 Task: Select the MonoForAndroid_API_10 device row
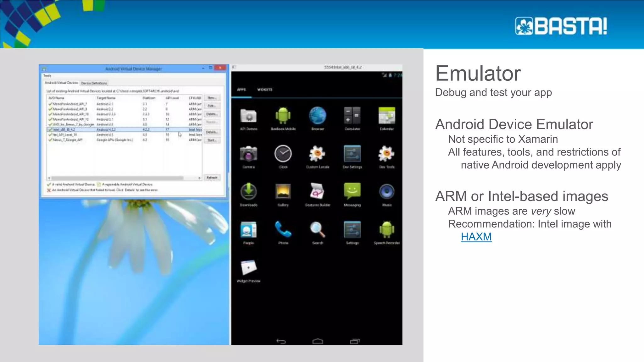(124, 114)
